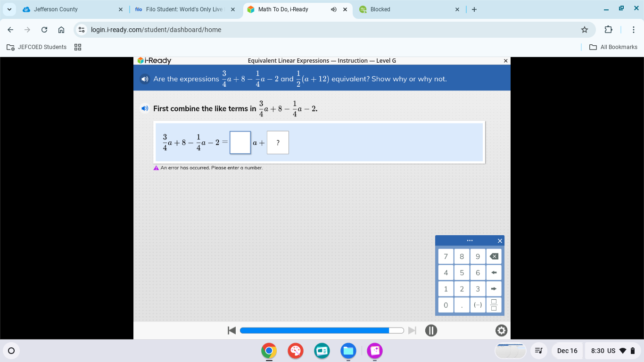This screenshot has width=644, height=362.
Task: Click the backspace key on the number pad
Action: pos(494,256)
